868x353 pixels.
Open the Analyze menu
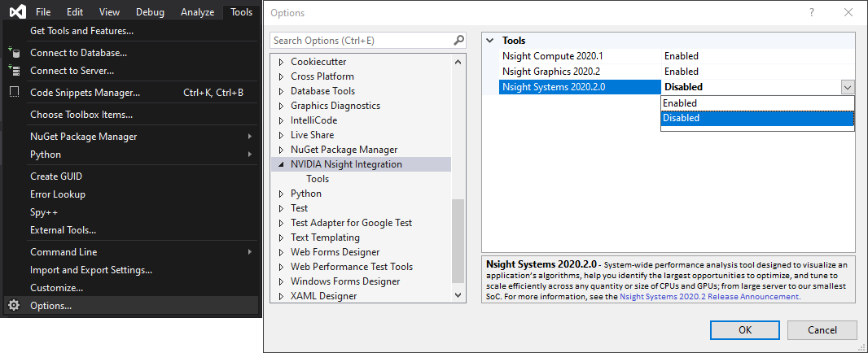pyautogui.click(x=197, y=12)
